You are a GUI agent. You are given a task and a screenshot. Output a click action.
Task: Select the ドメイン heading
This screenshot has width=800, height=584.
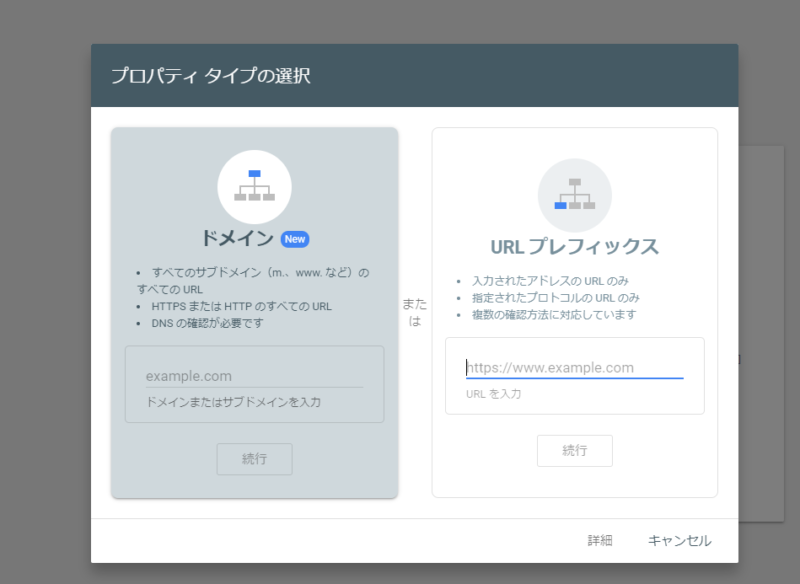tap(237, 238)
